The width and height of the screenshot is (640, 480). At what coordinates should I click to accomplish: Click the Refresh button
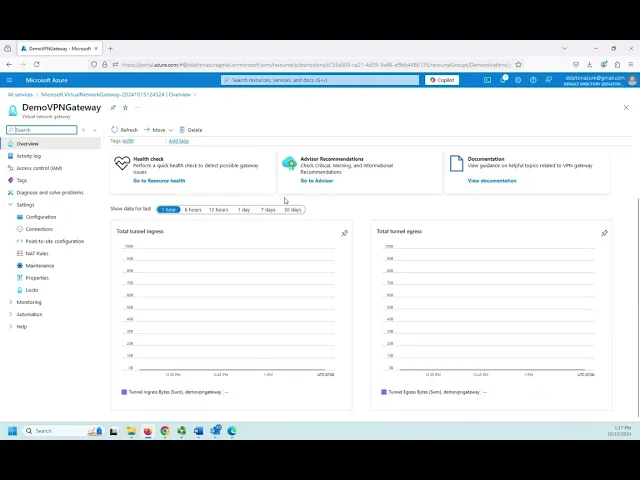pos(124,130)
